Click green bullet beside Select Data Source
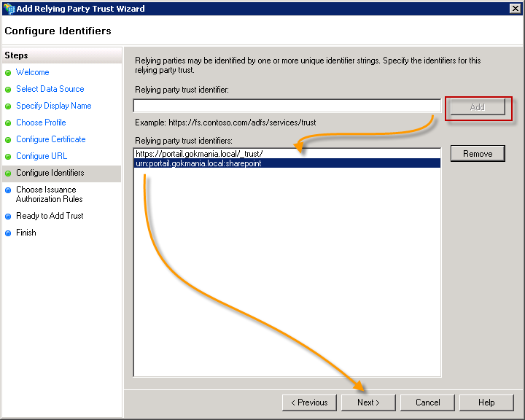 click(x=8, y=90)
